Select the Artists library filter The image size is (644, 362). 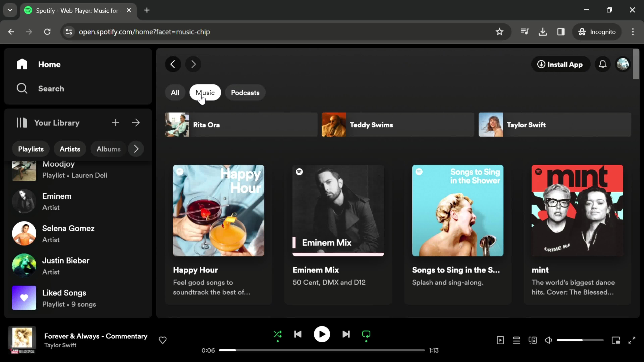(70, 149)
